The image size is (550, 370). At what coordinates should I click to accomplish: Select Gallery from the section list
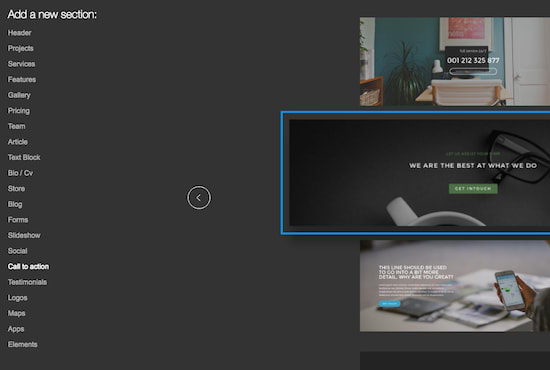[19, 95]
